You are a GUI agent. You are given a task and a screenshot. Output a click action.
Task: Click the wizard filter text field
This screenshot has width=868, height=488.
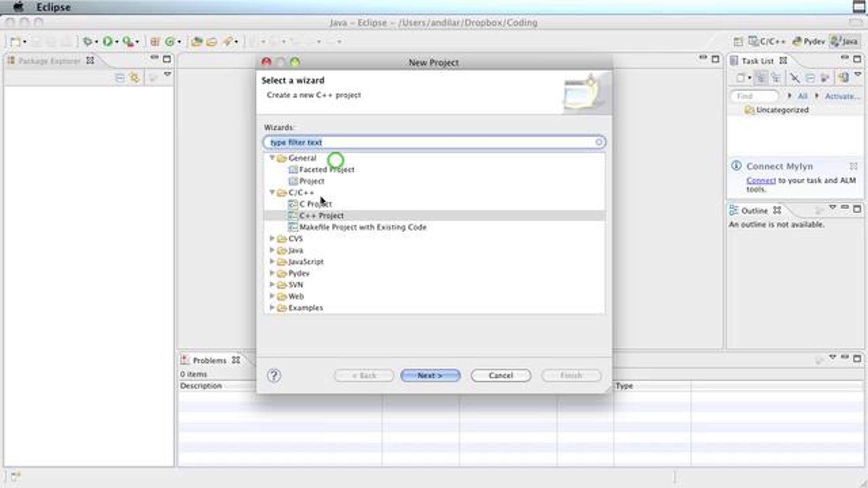coord(430,142)
